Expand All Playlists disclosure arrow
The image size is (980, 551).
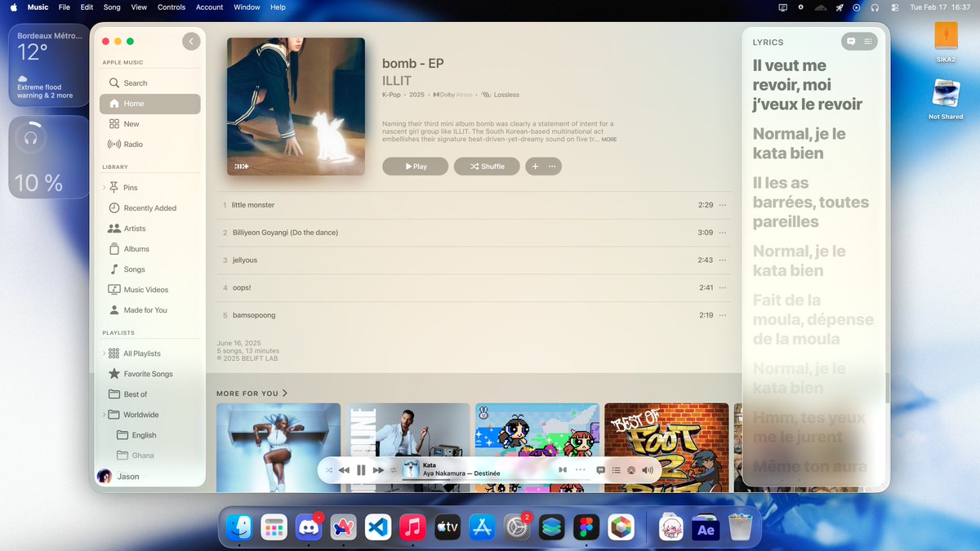click(x=104, y=353)
